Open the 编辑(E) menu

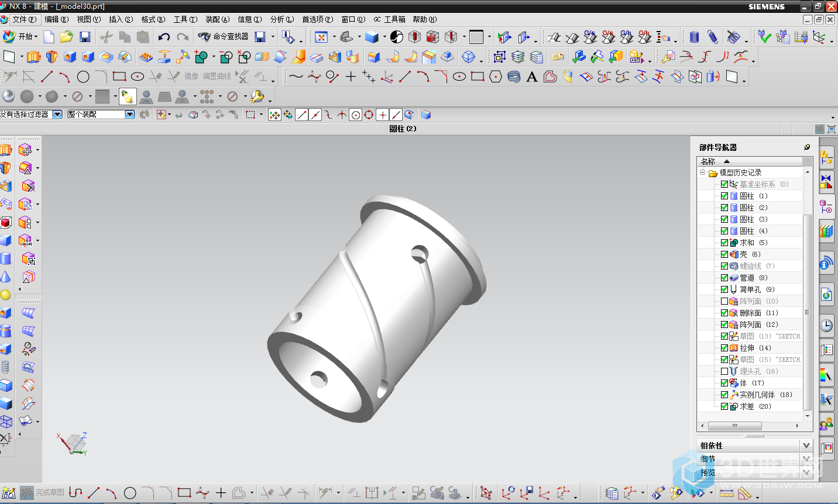tap(57, 19)
